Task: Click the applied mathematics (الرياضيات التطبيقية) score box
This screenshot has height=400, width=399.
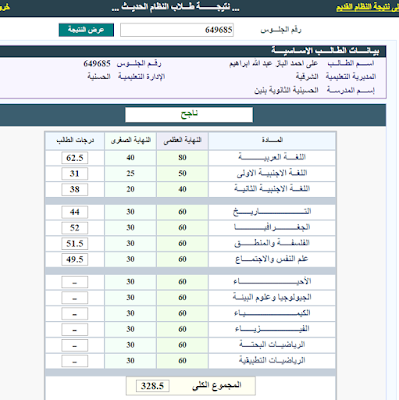Action: pyautogui.click(x=75, y=361)
